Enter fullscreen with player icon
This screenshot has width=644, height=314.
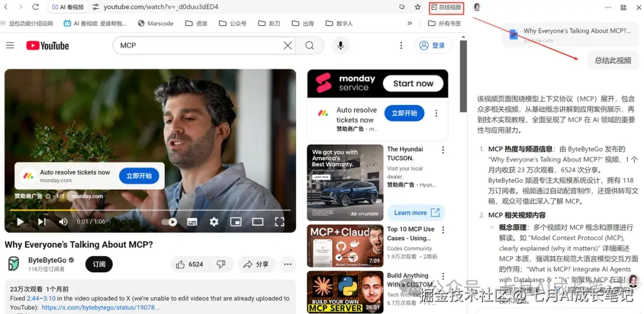[279, 222]
